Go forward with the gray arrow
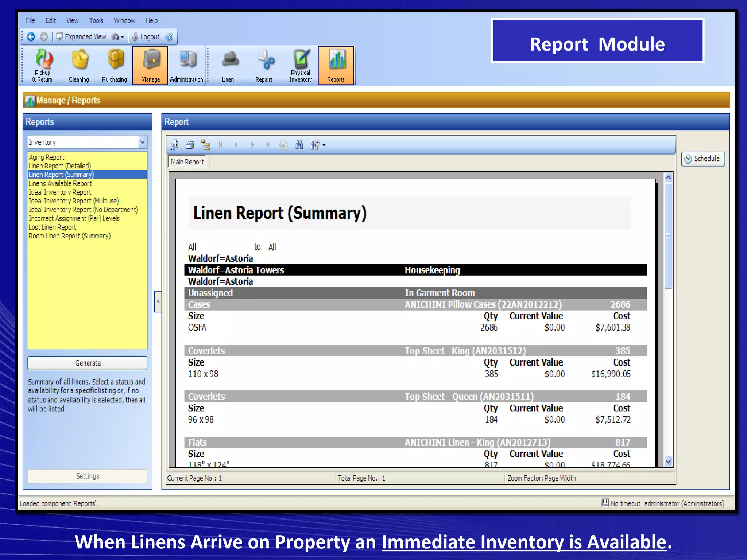Screen dimensions: 747x560 click(44, 37)
